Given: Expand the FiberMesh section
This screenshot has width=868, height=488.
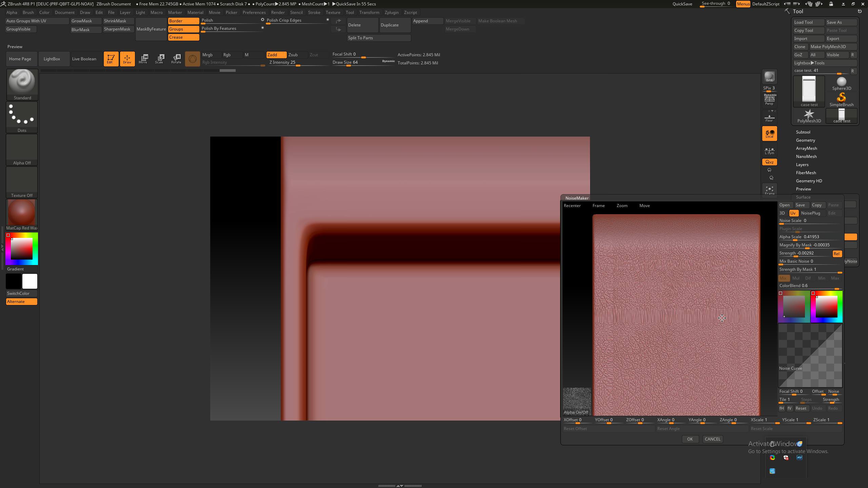Looking at the screenshot, I should [806, 173].
